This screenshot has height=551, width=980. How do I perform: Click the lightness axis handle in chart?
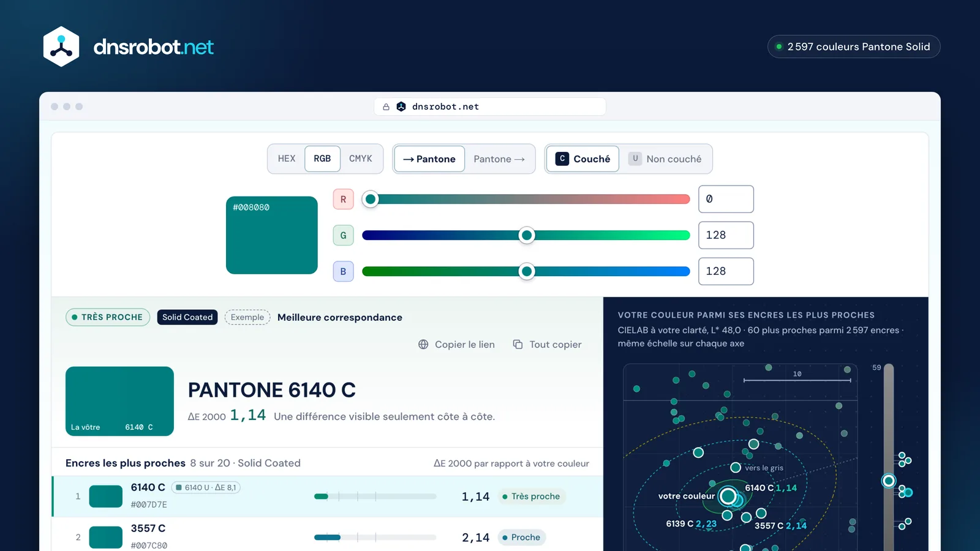coord(889,481)
